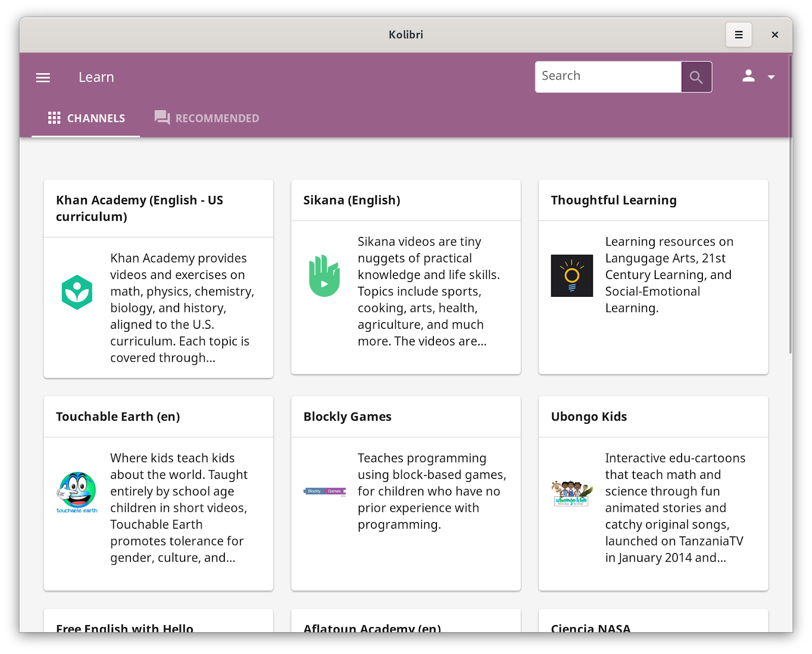This screenshot has height=654, width=812.
Task: Click the Blockly Games description text
Action: pos(432,491)
